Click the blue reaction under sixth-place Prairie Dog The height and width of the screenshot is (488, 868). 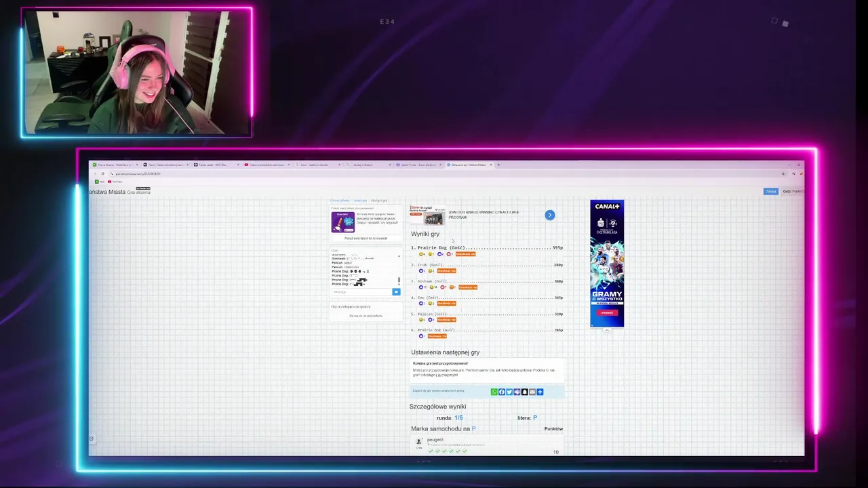click(x=421, y=336)
